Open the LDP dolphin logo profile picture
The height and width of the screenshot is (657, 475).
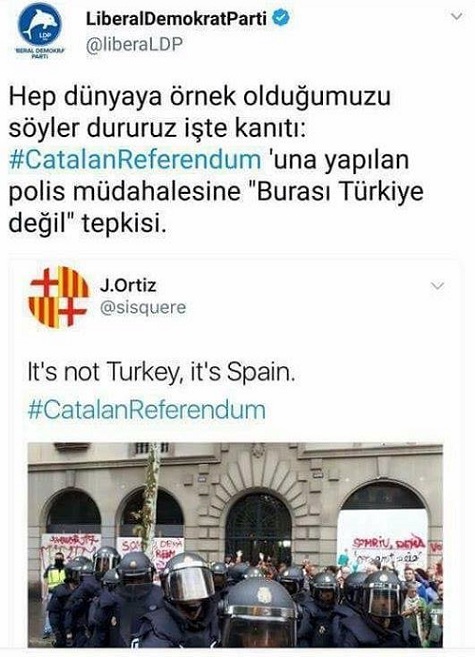(x=40, y=25)
